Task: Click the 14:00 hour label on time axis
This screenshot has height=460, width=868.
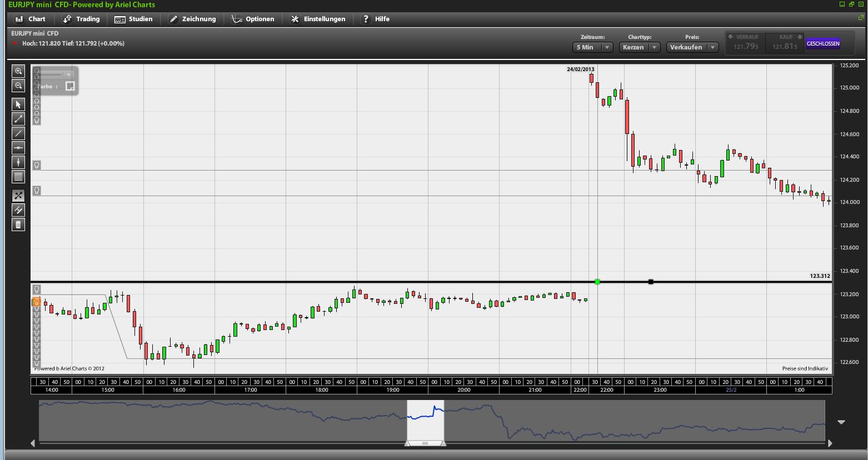Action: point(52,390)
